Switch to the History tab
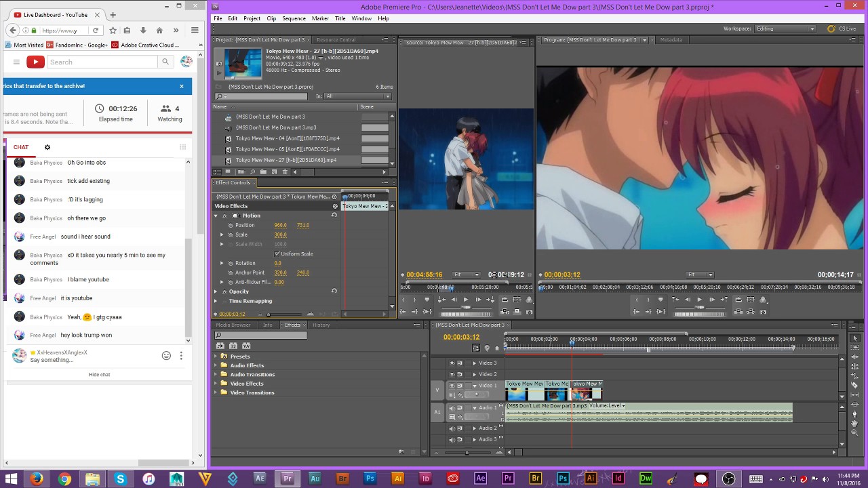The image size is (868, 488). [321, 325]
